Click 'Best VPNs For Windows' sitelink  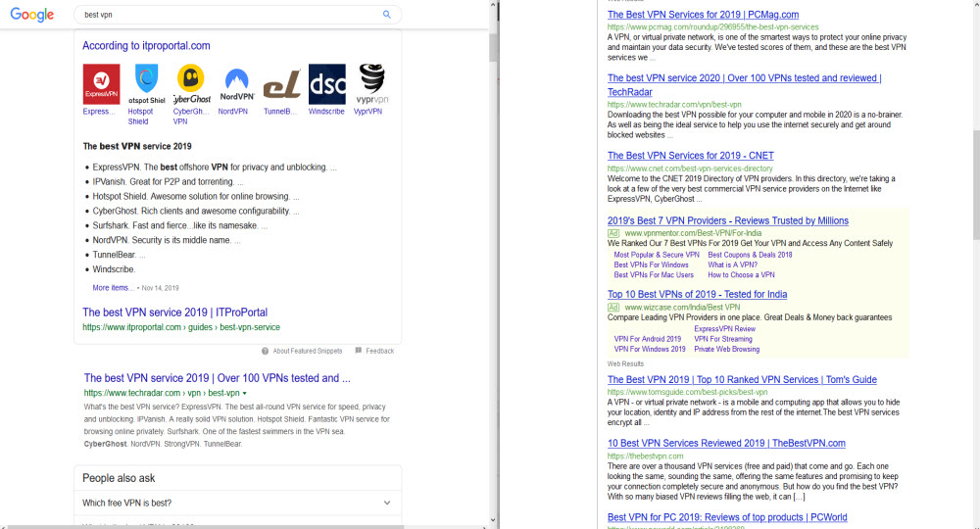tap(652, 264)
